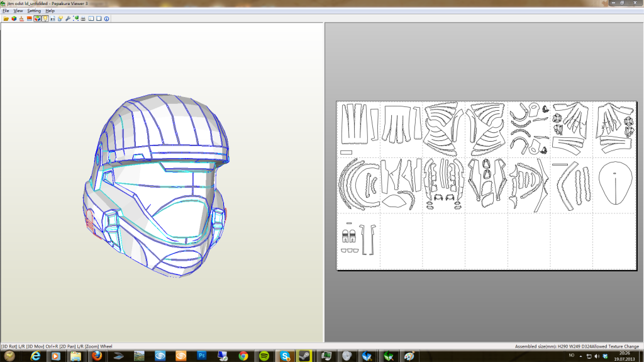Launch Internet Explorer from the taskbar
644x362 pixels.
coord(35,356)
